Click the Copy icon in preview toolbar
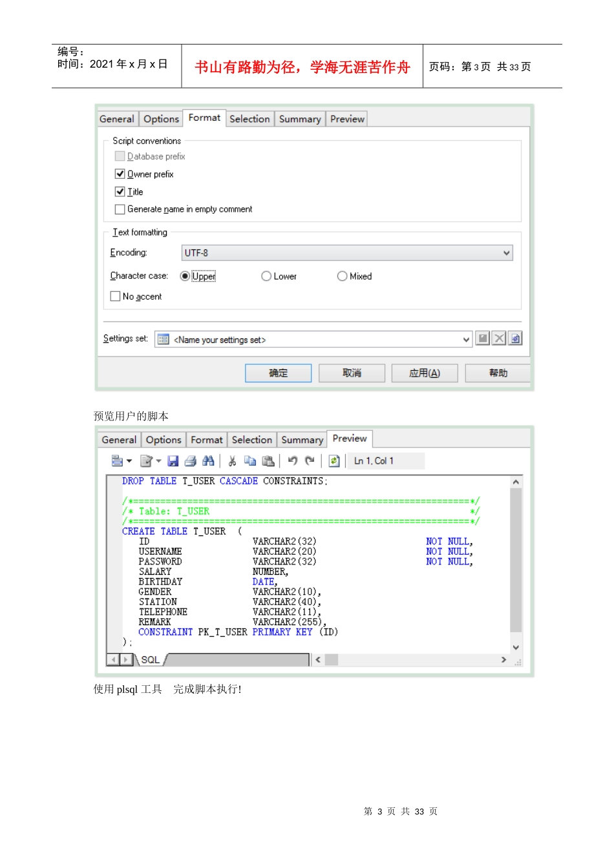 250,460
